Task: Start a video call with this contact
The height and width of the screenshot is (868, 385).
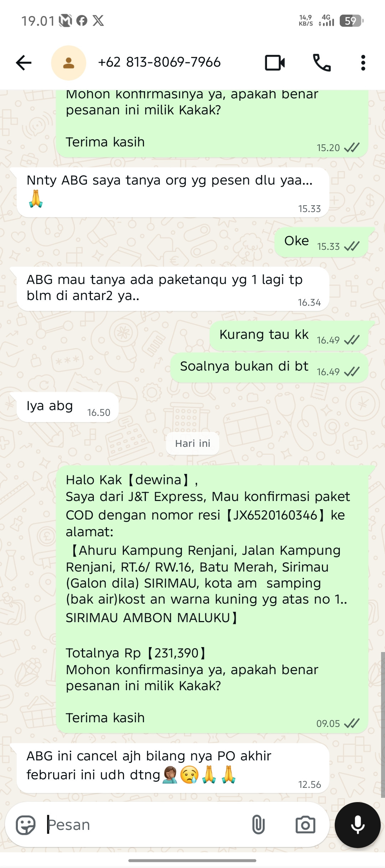Action: click(275, 63)
